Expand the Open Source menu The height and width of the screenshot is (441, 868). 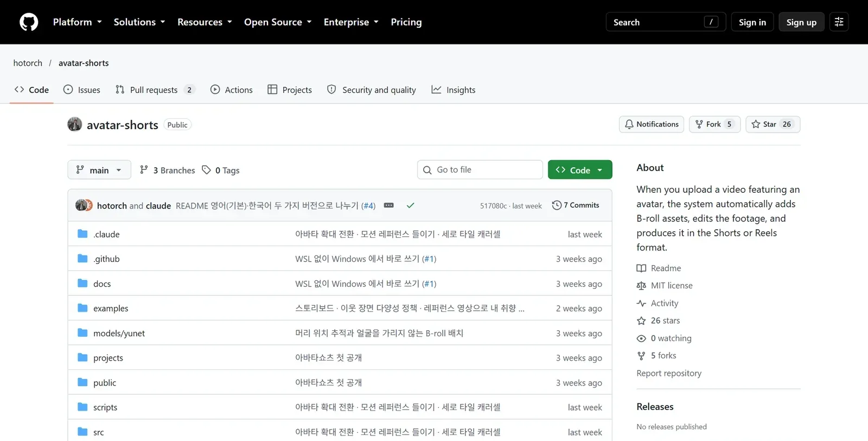point(278,22)
